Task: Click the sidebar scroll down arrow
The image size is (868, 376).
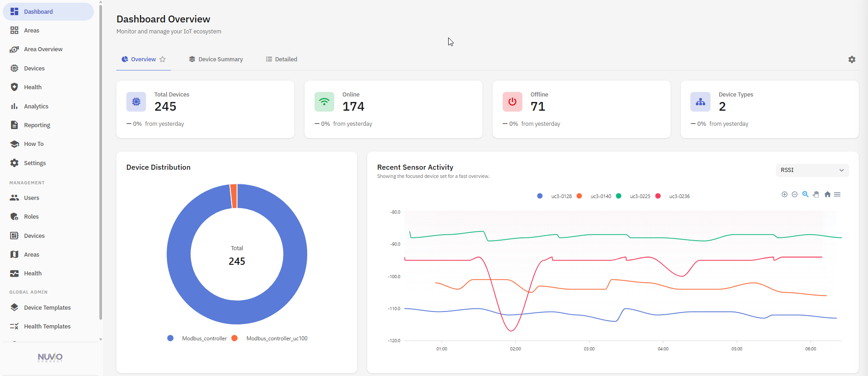Action: pos(101,339)
